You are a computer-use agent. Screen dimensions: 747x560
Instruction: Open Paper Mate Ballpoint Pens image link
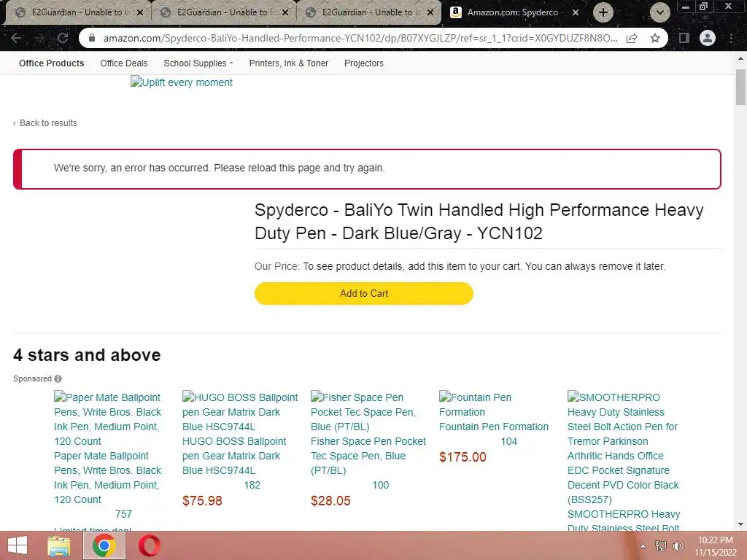(107, 419)
